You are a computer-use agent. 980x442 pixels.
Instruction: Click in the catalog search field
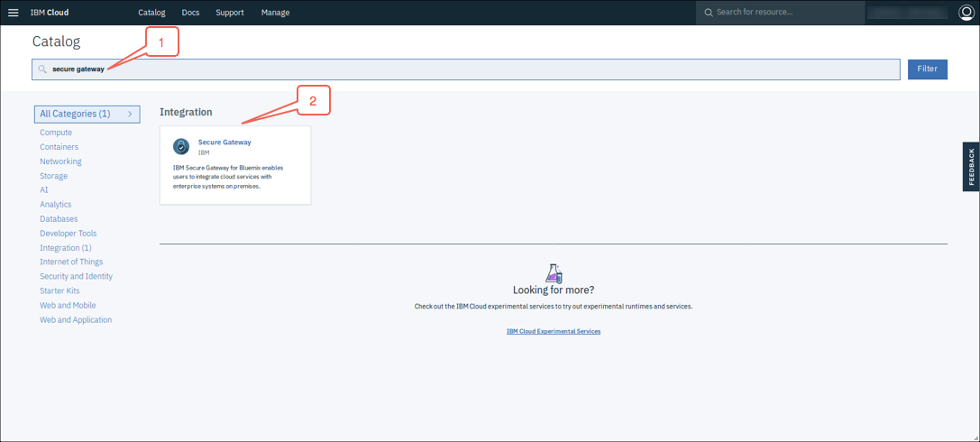point(466,69)
